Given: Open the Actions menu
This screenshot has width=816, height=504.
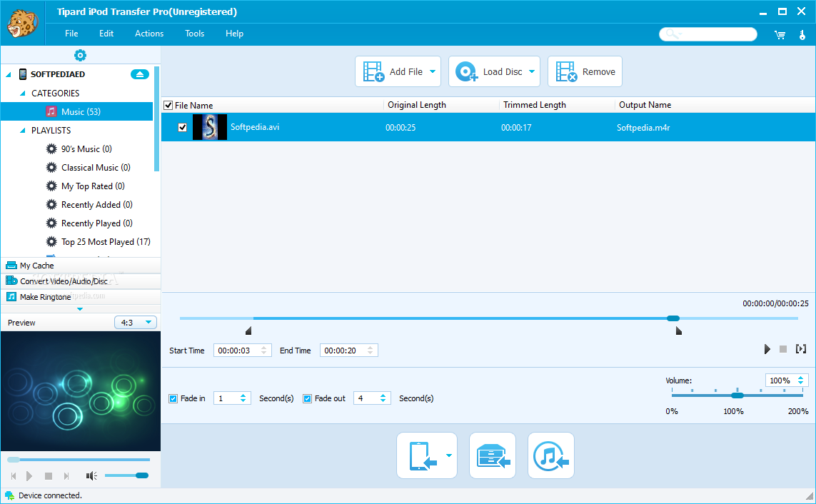Looking at the screenshot, I should pyautogui.click(x=149, y=34).
